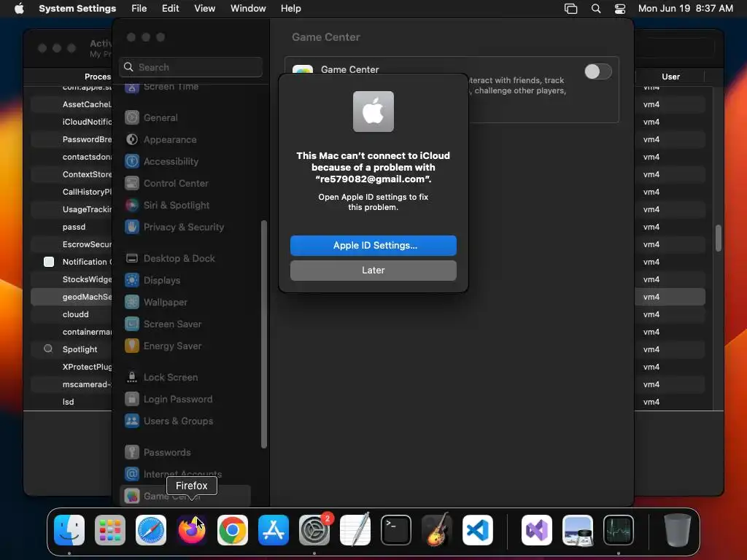Select Appearance in settings sidebar
This screenshot has width=747, height=560.
coord(160,139)
